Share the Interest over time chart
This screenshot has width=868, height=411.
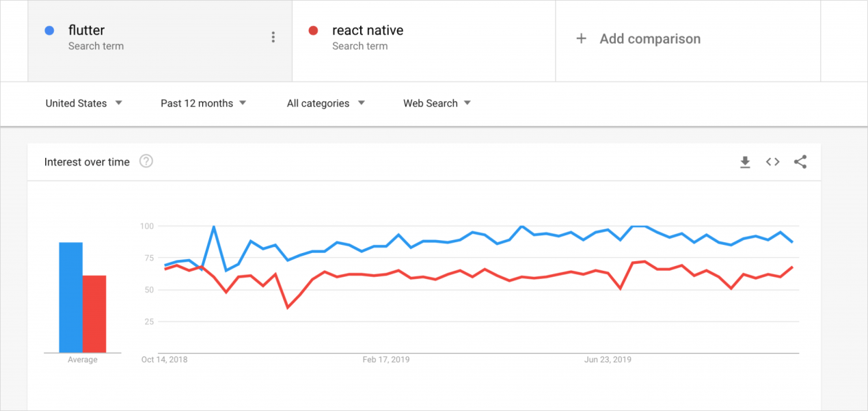pyautogui.click(x=800, y=162)
